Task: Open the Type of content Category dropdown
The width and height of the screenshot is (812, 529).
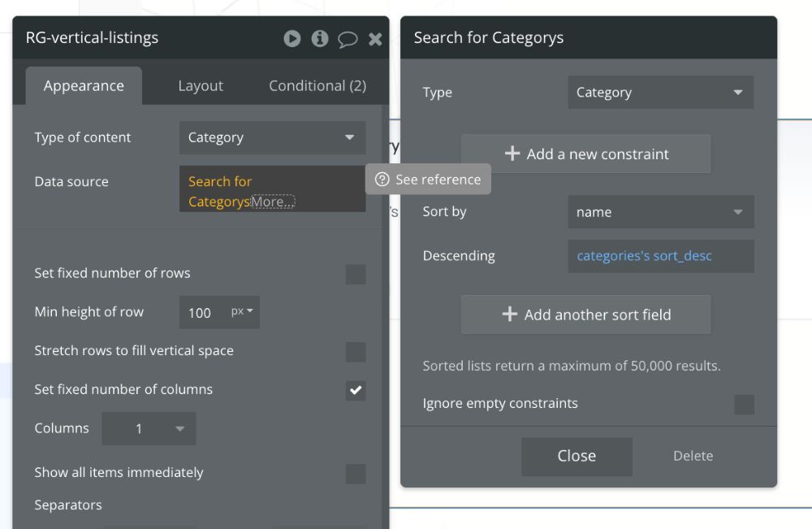Action: (272, 137)
